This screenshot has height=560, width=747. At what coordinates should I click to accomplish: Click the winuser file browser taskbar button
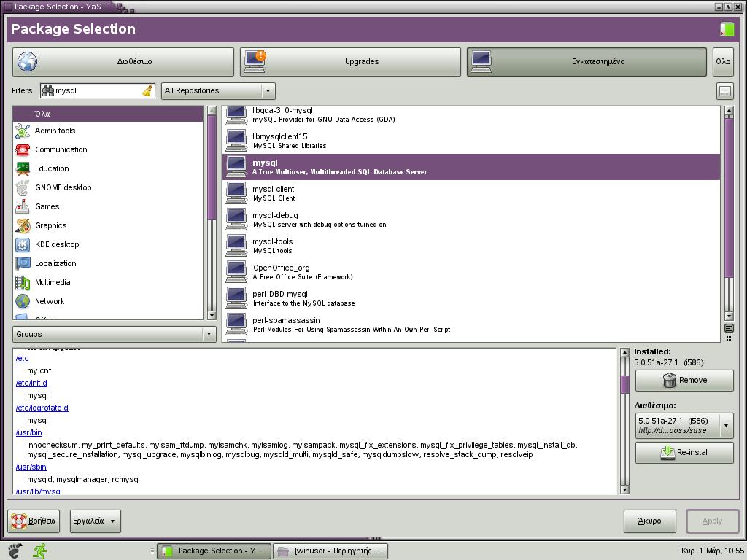coord(330,551)
